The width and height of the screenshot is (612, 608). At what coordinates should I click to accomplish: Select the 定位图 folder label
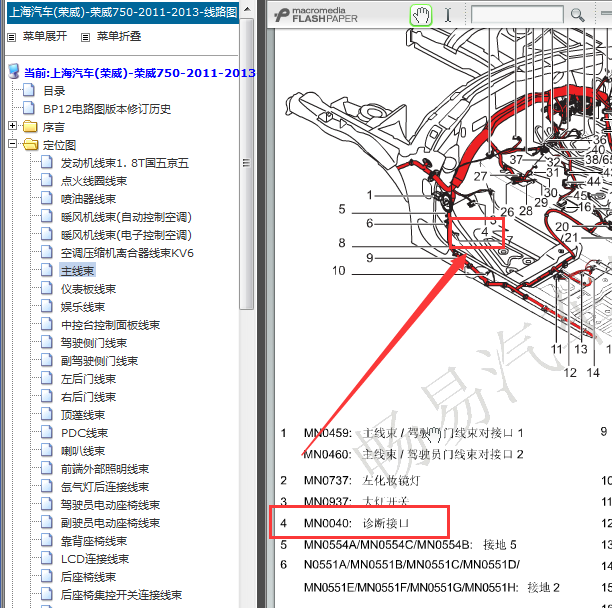[x=59, y=145]
